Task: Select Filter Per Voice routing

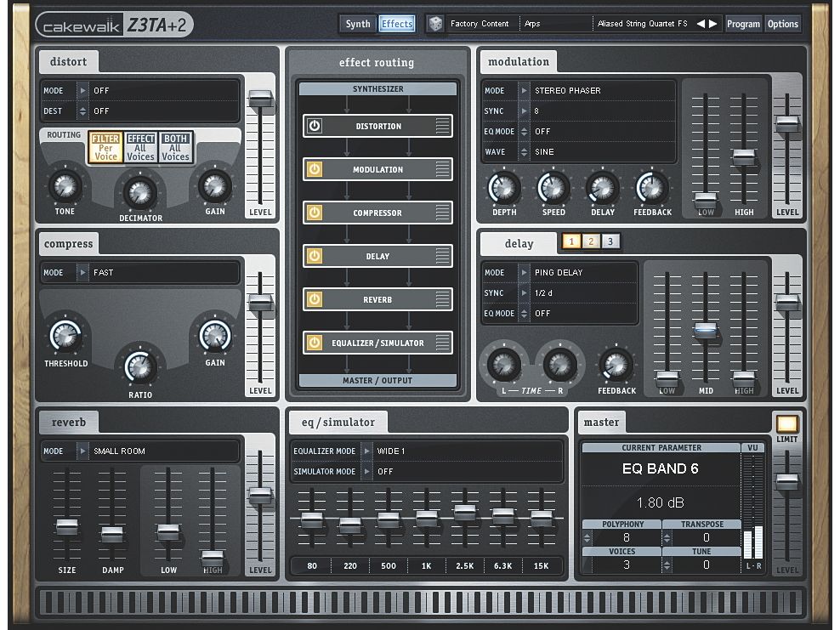Action: pos(105,147)
